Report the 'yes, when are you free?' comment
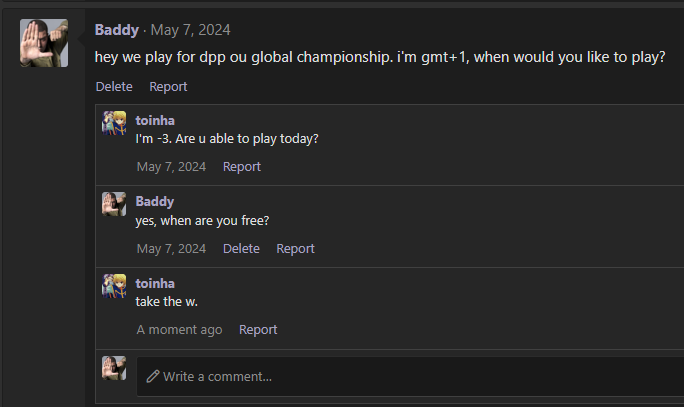The width and height of the screenshot is (684, 407). [x=295, y=249]
